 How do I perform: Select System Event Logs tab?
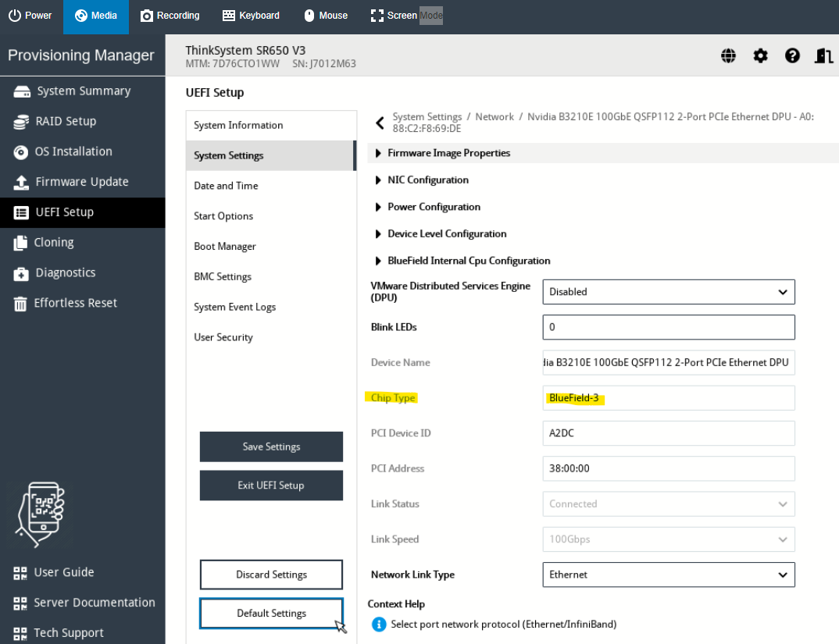click(271, 307)
